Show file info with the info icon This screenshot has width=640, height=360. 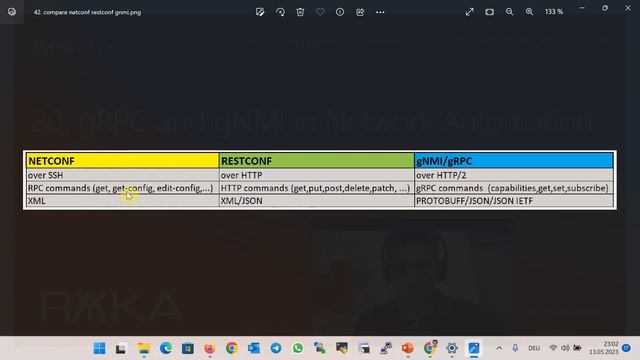[340, 12]
